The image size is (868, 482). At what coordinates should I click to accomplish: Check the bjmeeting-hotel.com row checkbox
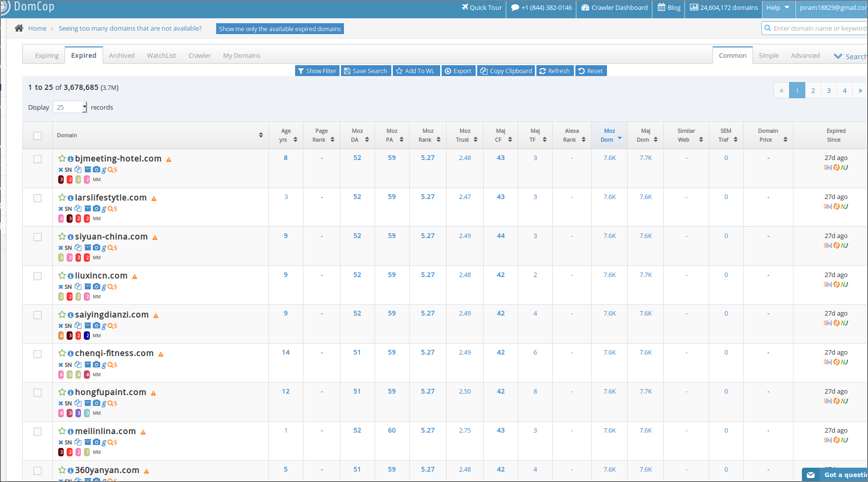coord(38,159)
